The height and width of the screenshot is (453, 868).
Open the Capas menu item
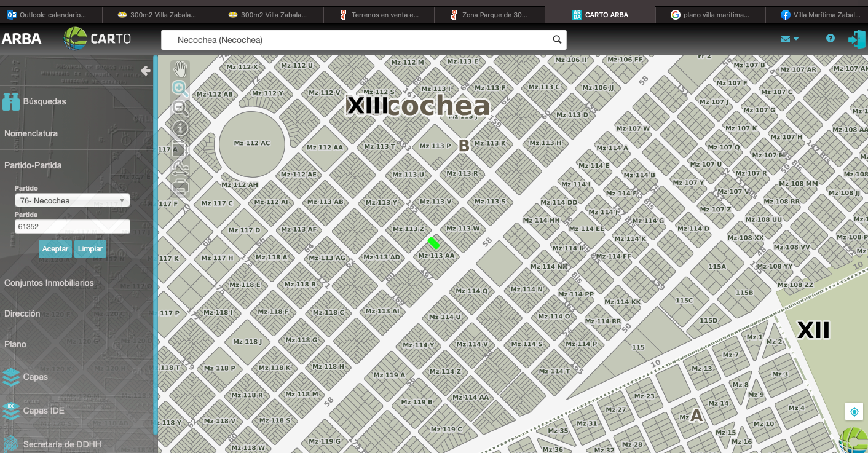click(36, 377)
